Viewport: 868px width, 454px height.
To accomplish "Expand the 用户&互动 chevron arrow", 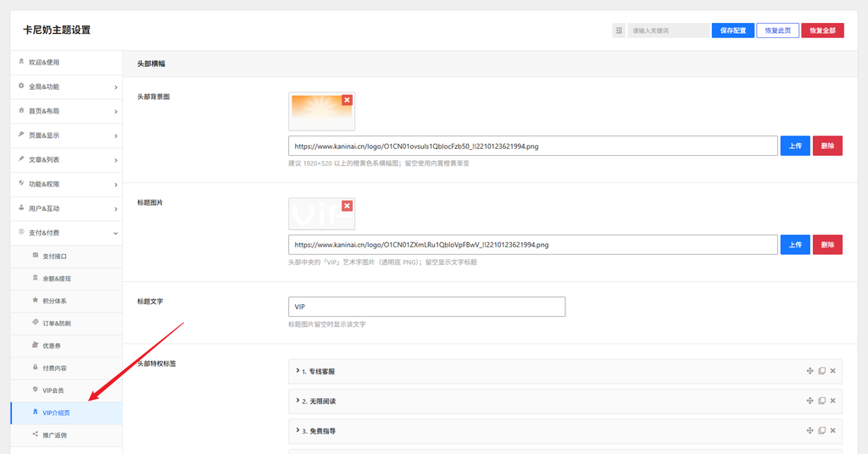I will point(115,209).
